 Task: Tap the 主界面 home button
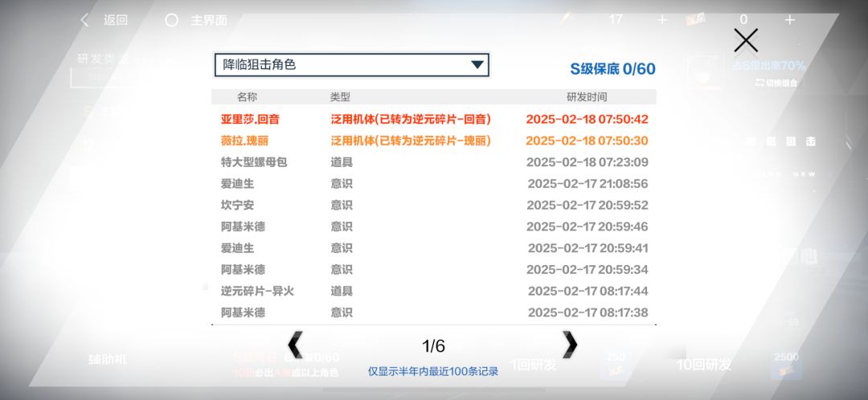click(x=196, y=20)
